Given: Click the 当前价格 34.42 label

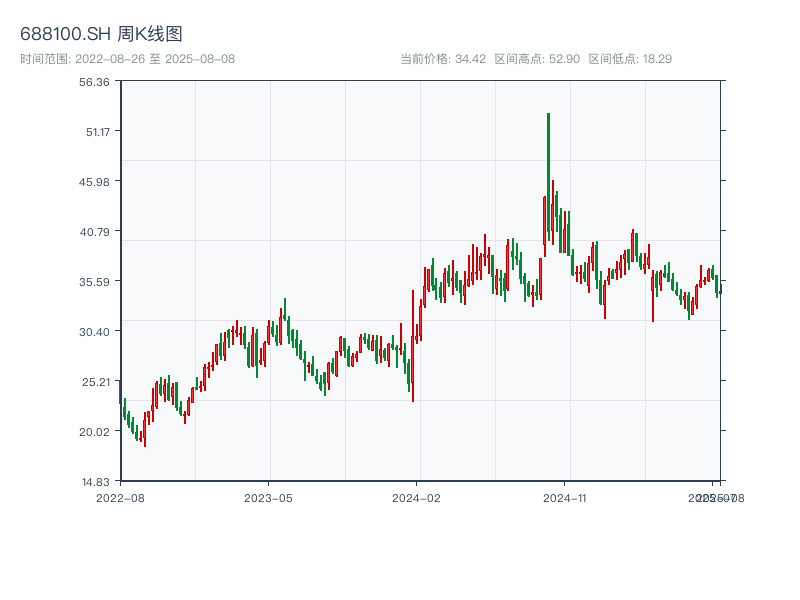Looking at the screenshot, I should [x=443, y=59].
